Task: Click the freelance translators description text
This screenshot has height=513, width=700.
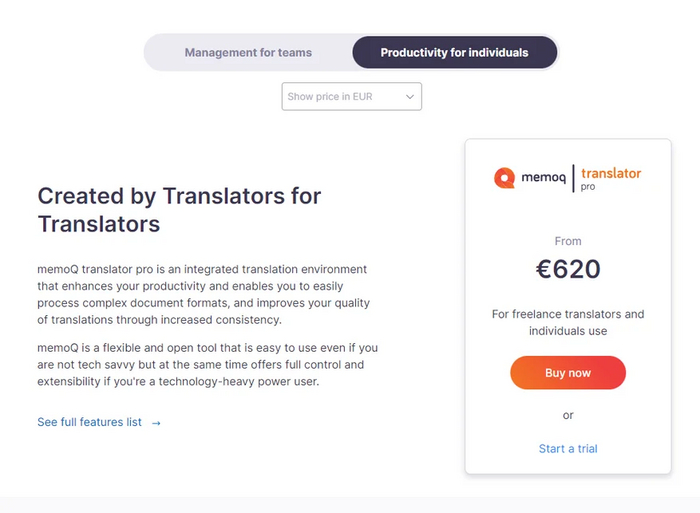Action: [x=568, y=322]
